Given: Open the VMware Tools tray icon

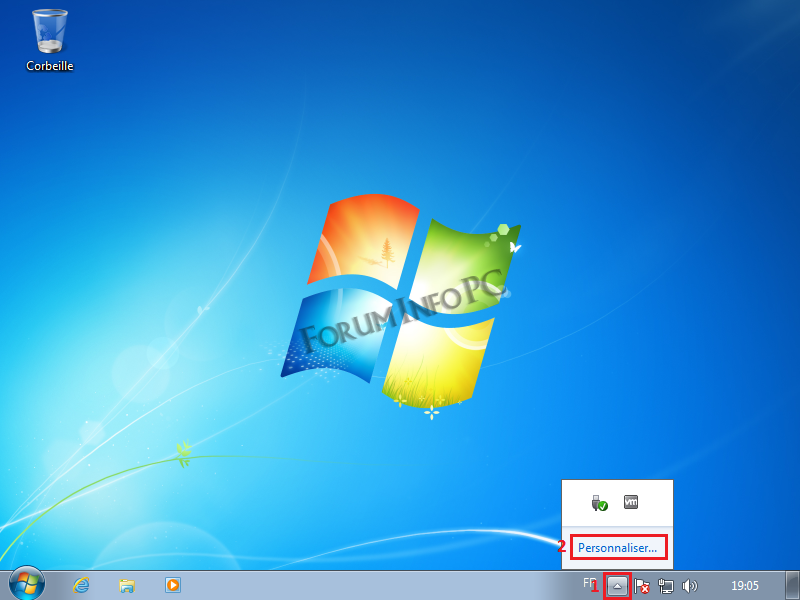Looking at the screenshot, I should (631, 502).
